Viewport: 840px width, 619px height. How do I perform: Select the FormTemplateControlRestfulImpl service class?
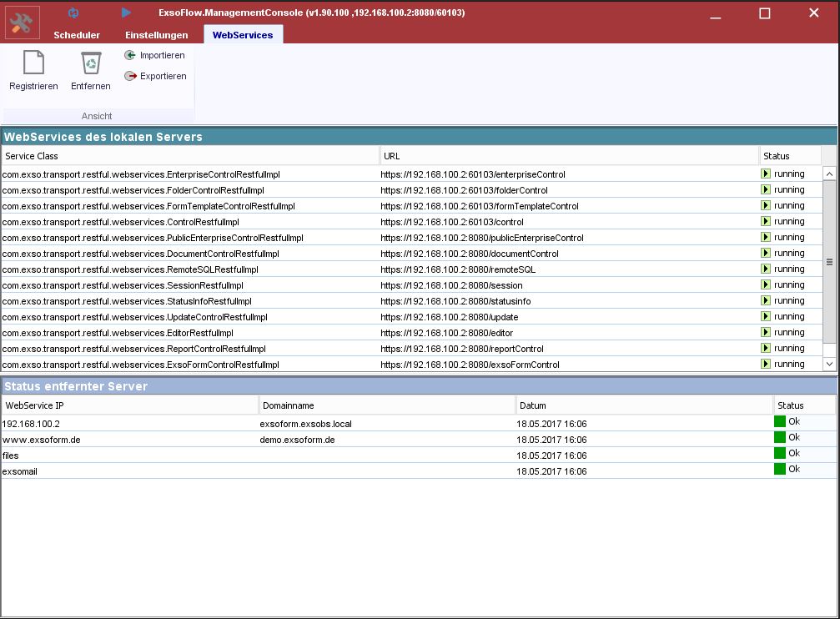tap(148, 206)
